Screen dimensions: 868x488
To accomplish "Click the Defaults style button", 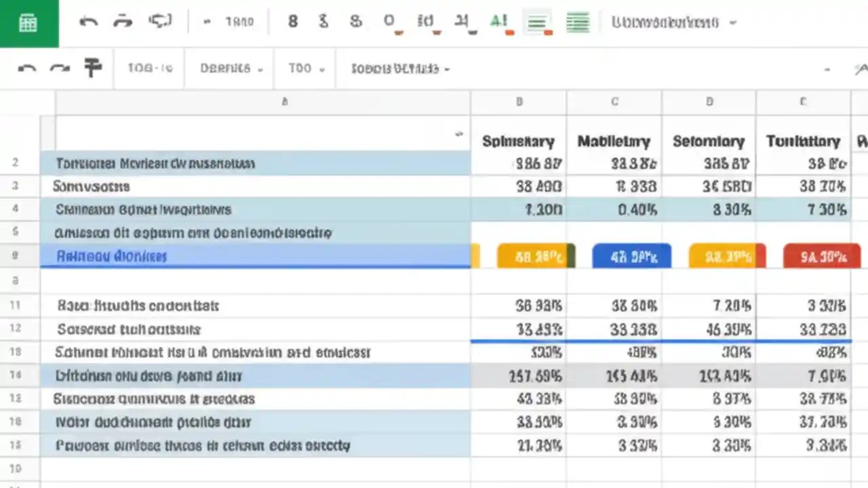I will click(x=227, y=68).
